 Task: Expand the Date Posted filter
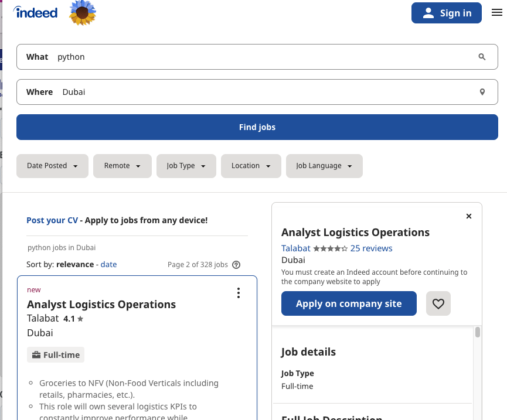[52, 166]
